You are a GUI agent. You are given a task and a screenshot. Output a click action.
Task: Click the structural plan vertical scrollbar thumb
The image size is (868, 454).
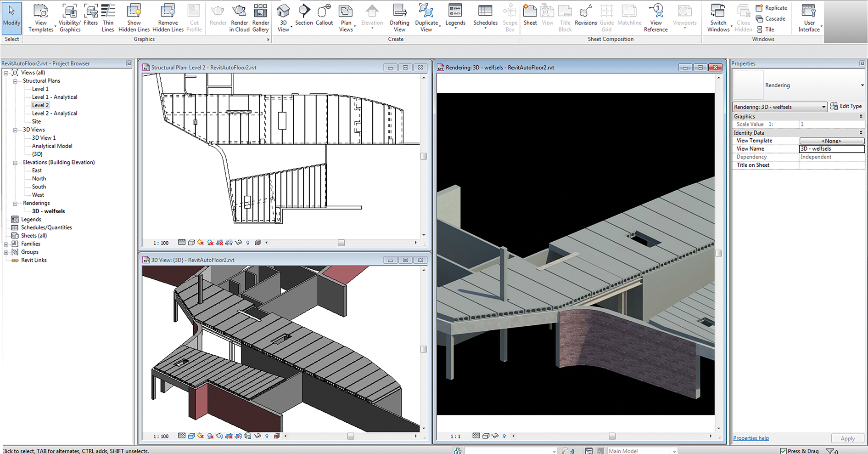click(424, 156)
